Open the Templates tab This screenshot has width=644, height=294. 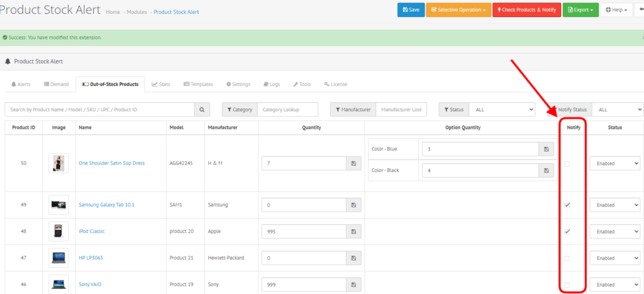click(198, 84)
